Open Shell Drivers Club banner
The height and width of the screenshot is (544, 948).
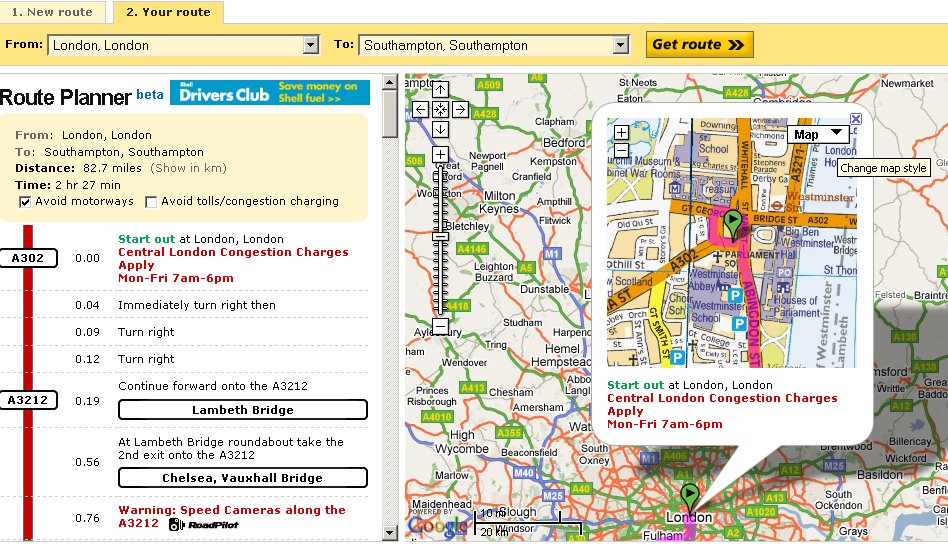(x=270, y=92)
